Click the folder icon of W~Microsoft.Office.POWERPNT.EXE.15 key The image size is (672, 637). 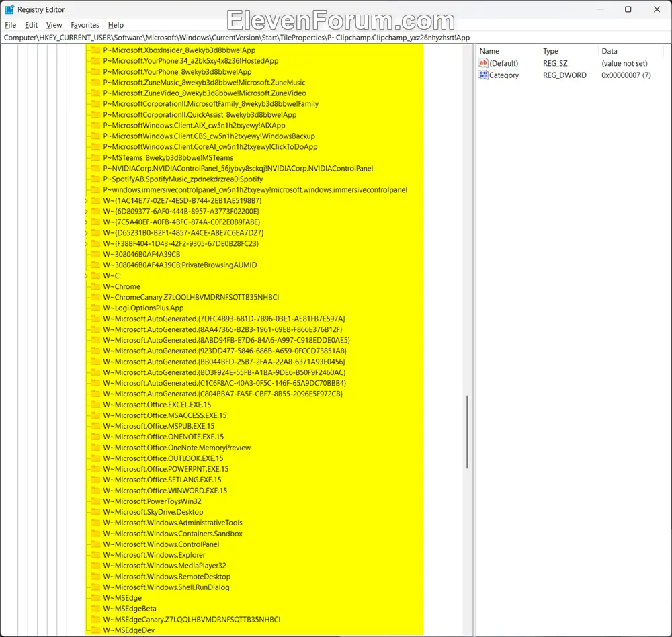95,469
